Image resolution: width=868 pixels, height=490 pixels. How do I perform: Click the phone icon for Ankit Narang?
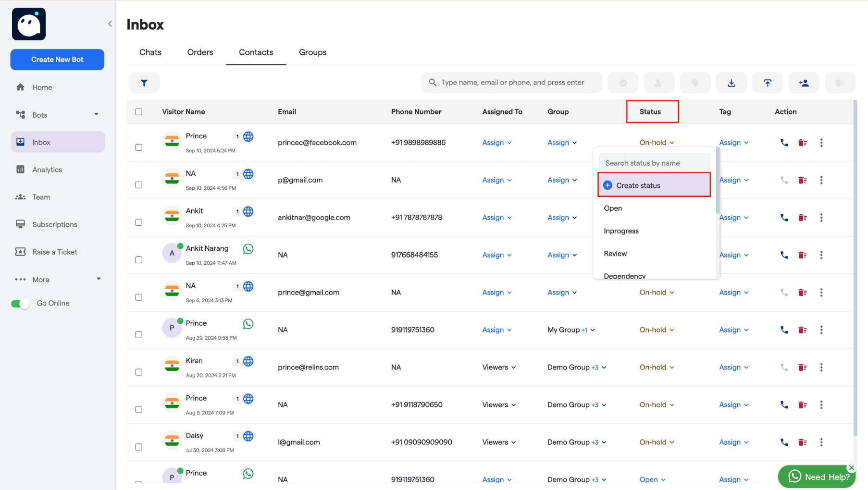(x=784, y=255)
